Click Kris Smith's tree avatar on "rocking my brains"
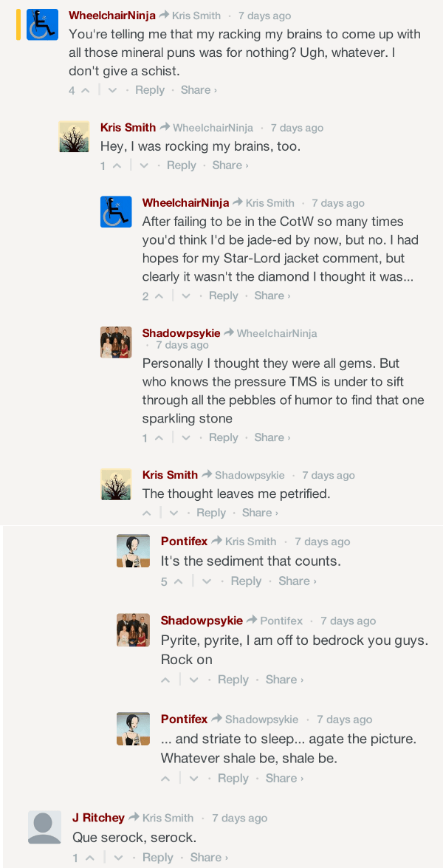443x868 pixels. click(x=74, y=137)
